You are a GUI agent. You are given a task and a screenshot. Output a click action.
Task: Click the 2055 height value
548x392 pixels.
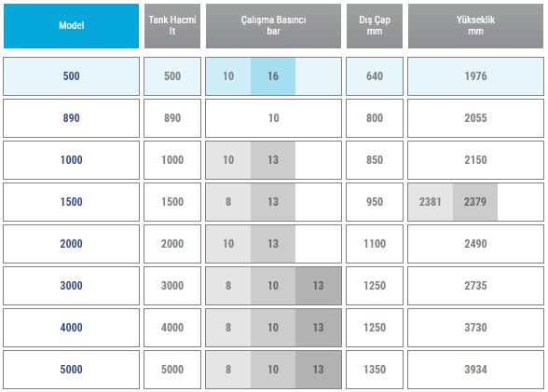point(475,118)
